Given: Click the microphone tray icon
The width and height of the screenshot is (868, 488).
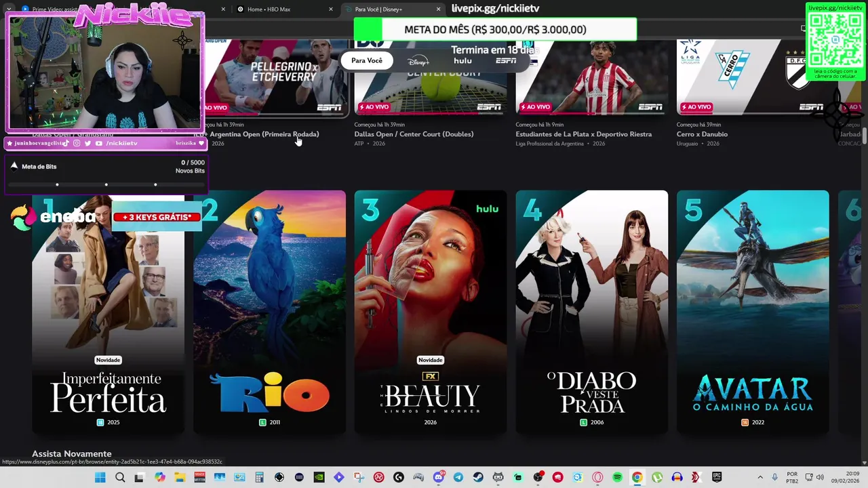Looking at the screenshot, I should pyautogui.click(x=774, y=477).
